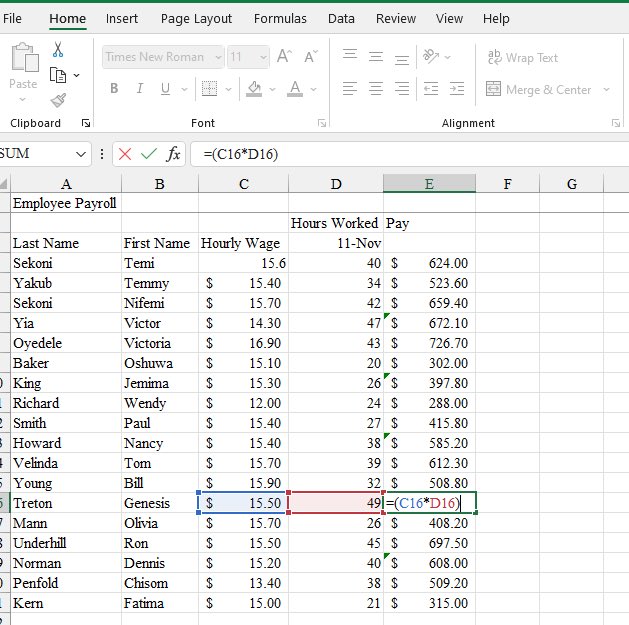Click the Decrease Indent icon
This screenshot has height=625, width=629.
click(x=431, y=89)
